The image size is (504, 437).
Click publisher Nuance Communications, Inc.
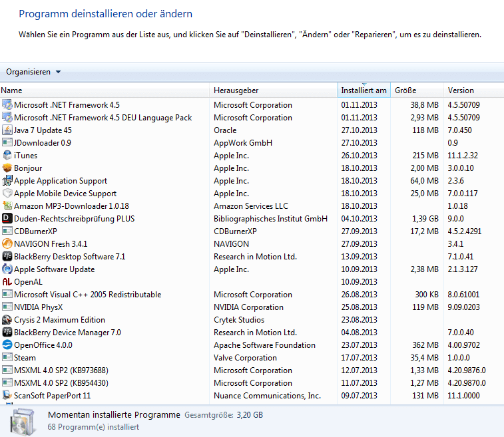pos(268,396)
